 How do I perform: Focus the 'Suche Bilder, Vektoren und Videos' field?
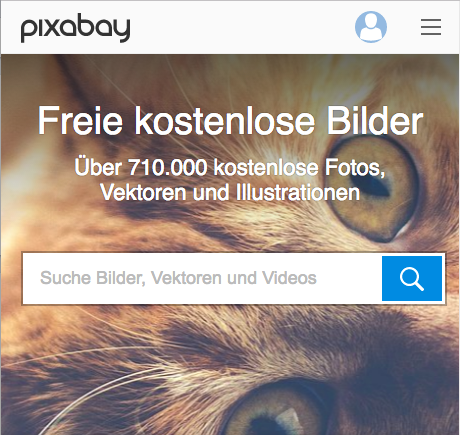tap(202, 279)
